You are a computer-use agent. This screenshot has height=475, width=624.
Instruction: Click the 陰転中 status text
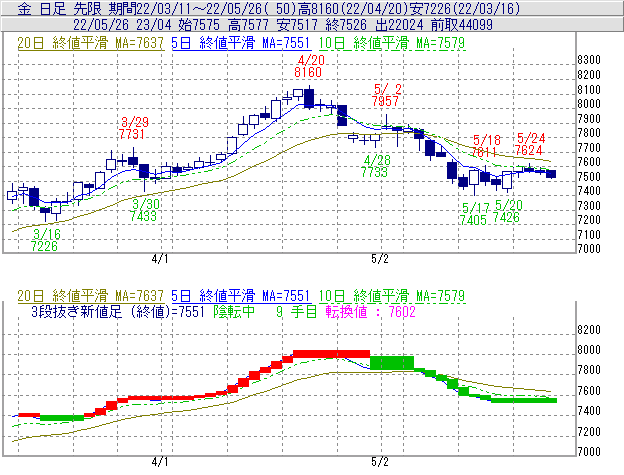(234, 311)
